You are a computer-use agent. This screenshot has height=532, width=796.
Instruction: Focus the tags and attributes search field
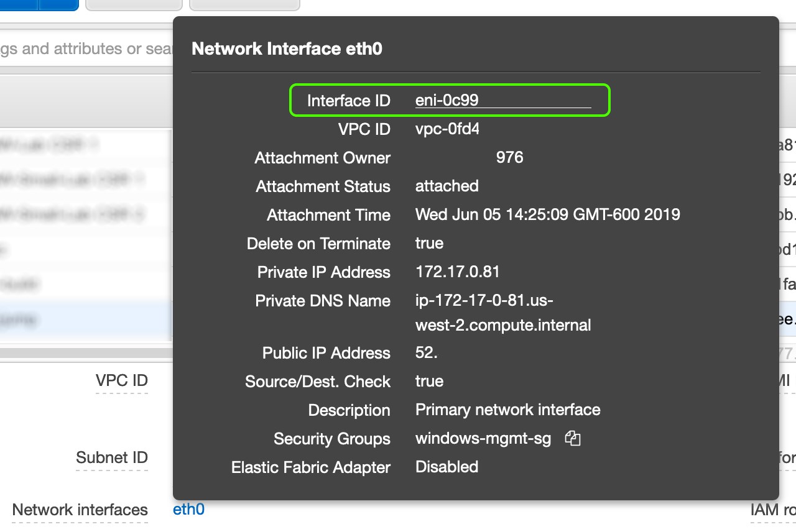[x=86, y=48]
